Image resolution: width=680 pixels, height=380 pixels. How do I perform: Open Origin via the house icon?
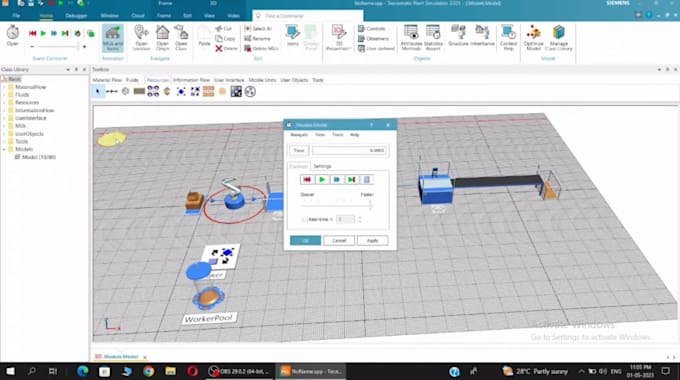pos(163,38)
